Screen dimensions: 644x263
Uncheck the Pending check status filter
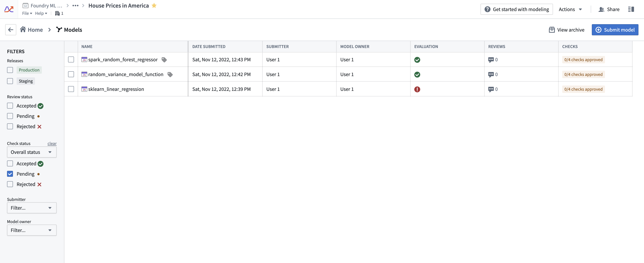pos(10,174)
